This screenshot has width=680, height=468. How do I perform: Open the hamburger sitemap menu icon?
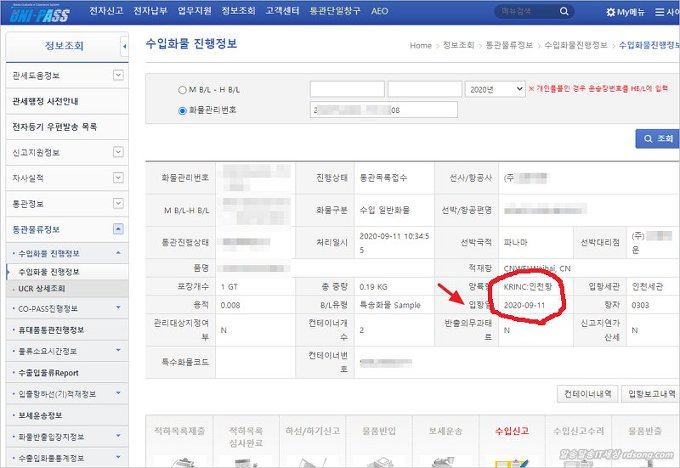tap(659, 12)
